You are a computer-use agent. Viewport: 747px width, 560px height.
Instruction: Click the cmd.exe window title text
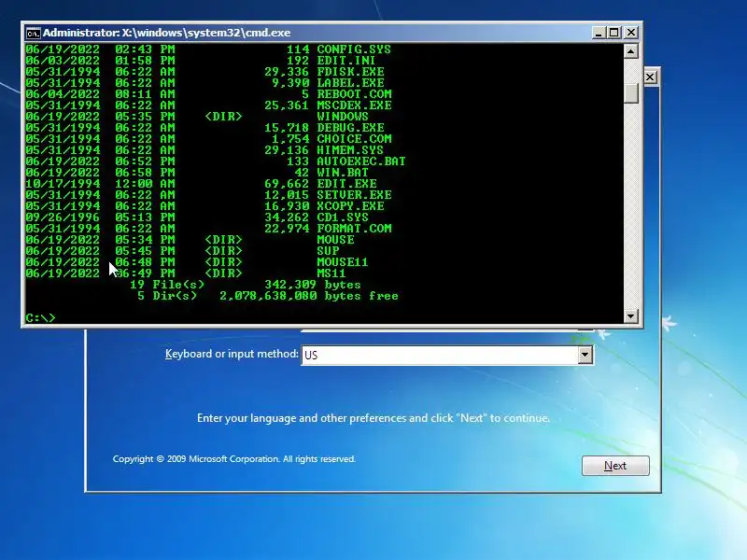(167, 33)
